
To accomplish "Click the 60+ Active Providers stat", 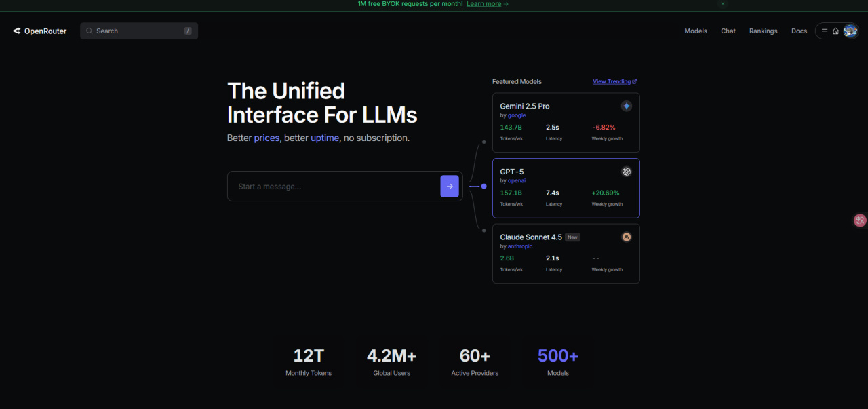I will click(475, 362).
